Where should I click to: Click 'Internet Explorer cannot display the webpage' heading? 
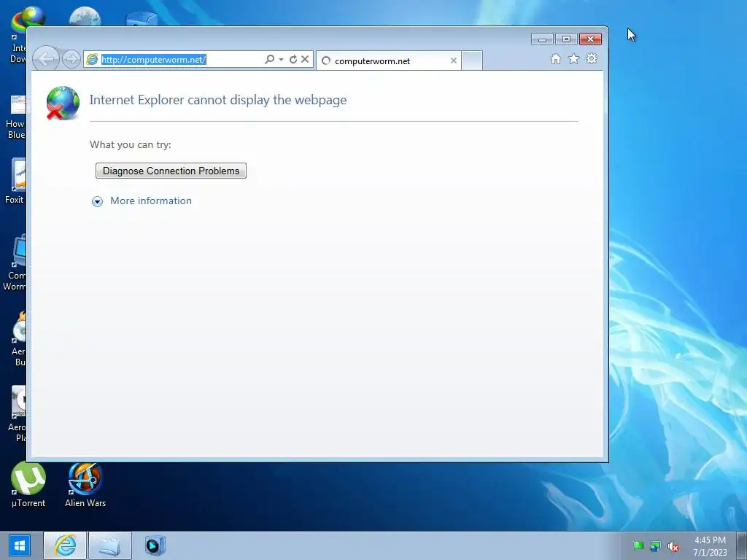218,100
